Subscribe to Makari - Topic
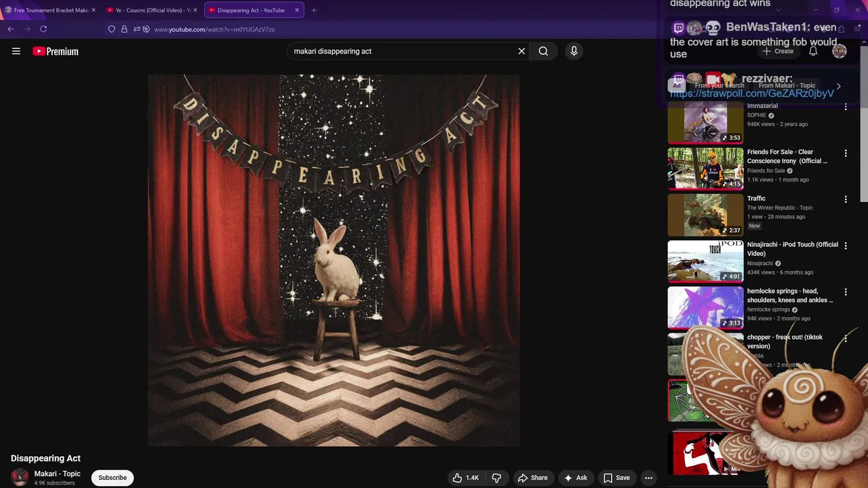 coord(113,478)
